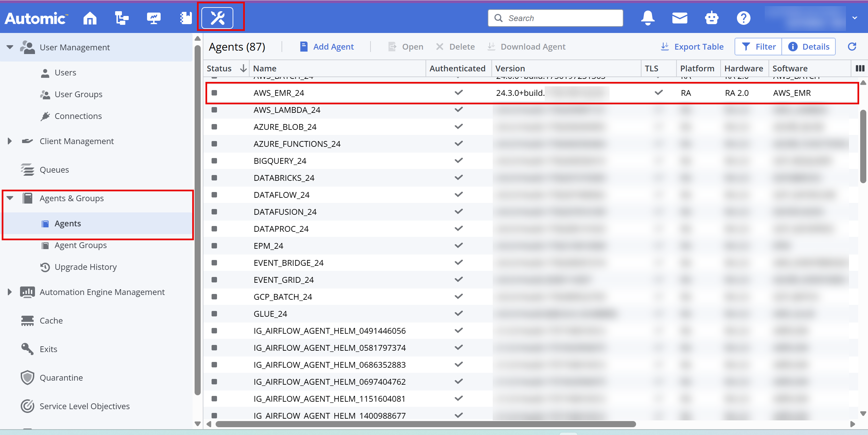Collapse the User Management tree node

(x=10, y=47)
